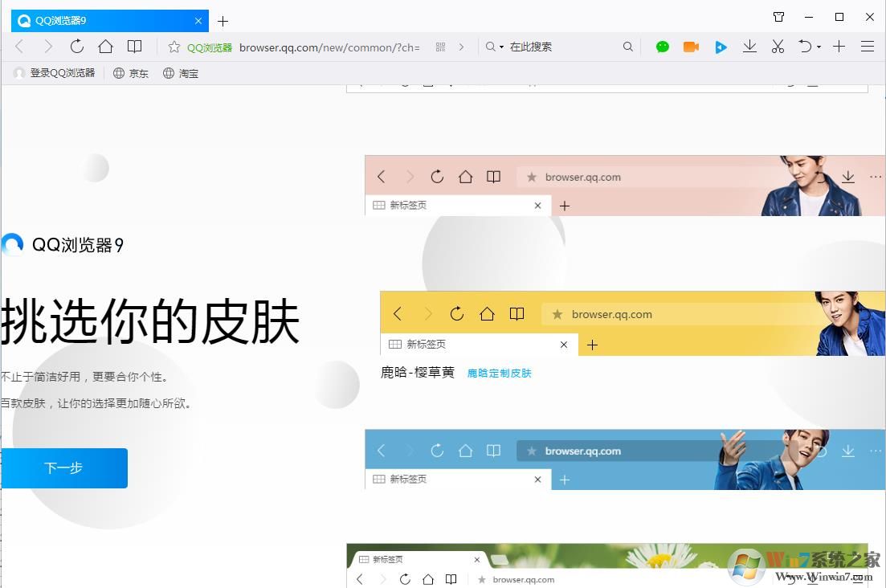Select the scissors screenshot tool
This screenshot has width=886, height=588.
(x=778, y=47)
